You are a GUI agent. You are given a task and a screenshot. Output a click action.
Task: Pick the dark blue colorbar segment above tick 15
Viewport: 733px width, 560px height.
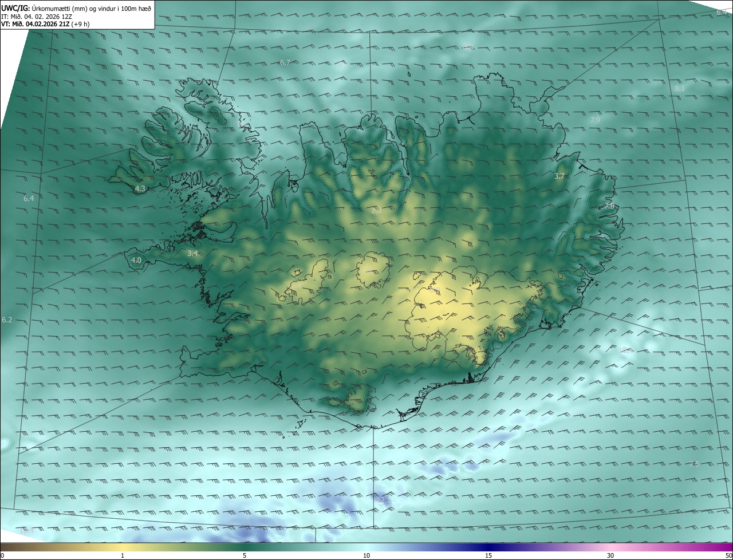[x=488, y=547]
